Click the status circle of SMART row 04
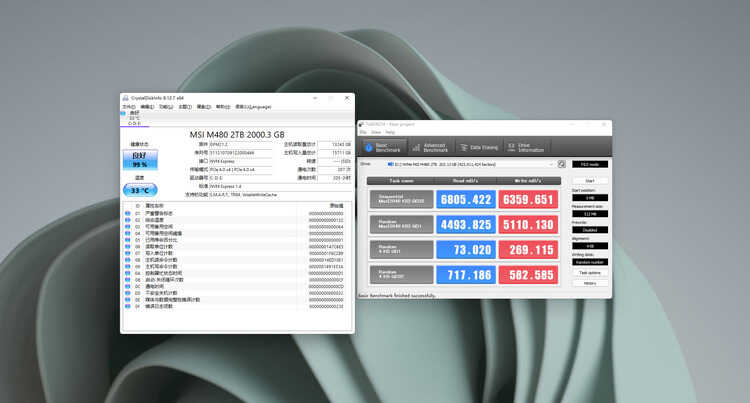The width and height of the screenshot is (750, 403). point(128,233)
